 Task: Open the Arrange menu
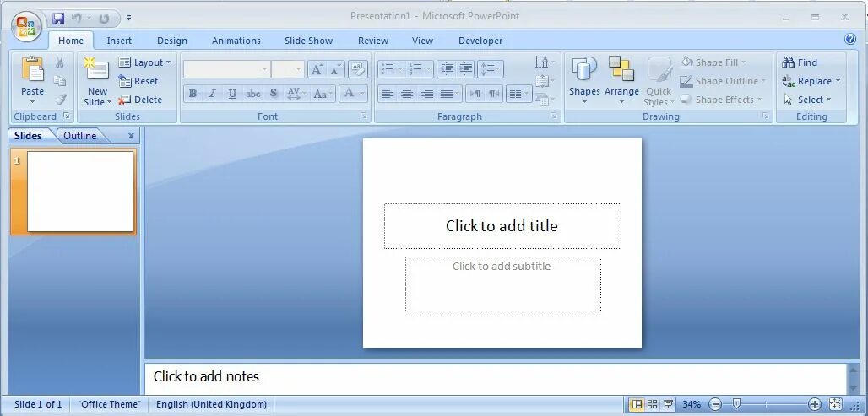point(621,81)
